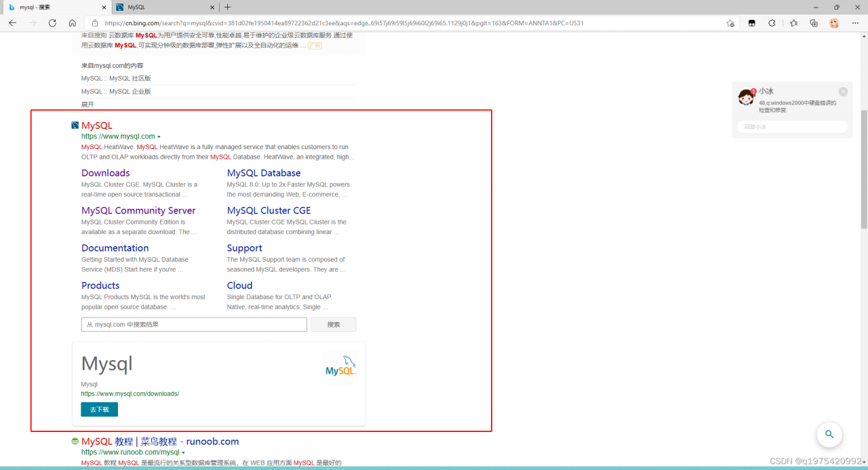Reload the page with the refresh icon

coord(52,23)
